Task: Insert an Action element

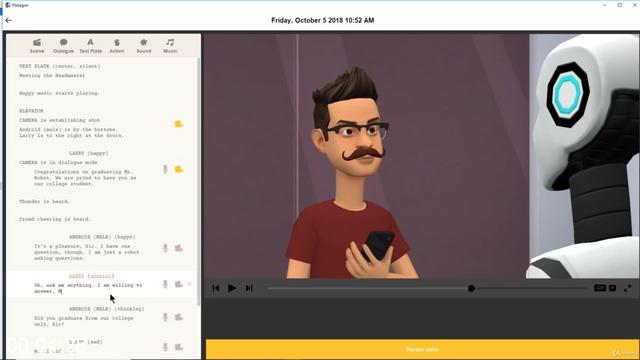Action: coord(117,46)
